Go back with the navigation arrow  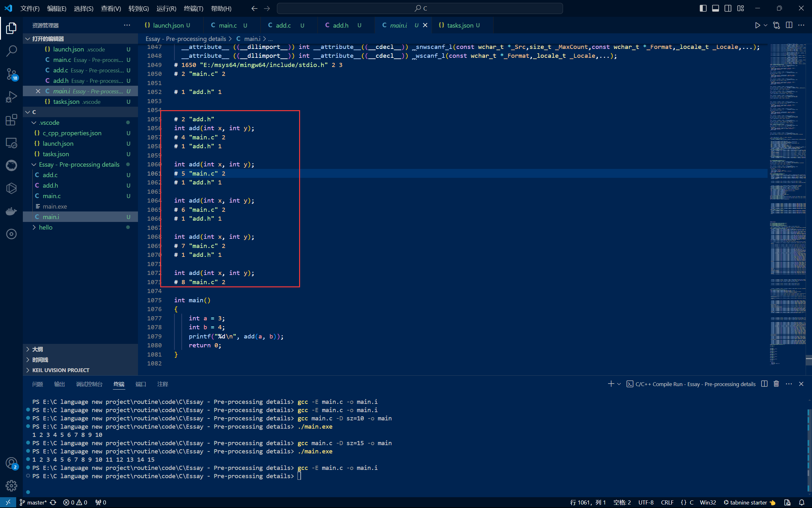[x=254, y=8]
